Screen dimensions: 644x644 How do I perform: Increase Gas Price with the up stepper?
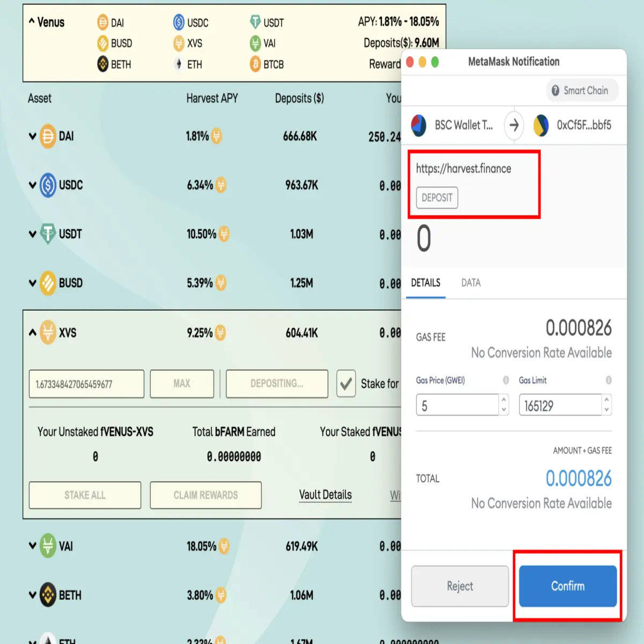[503, 400]
